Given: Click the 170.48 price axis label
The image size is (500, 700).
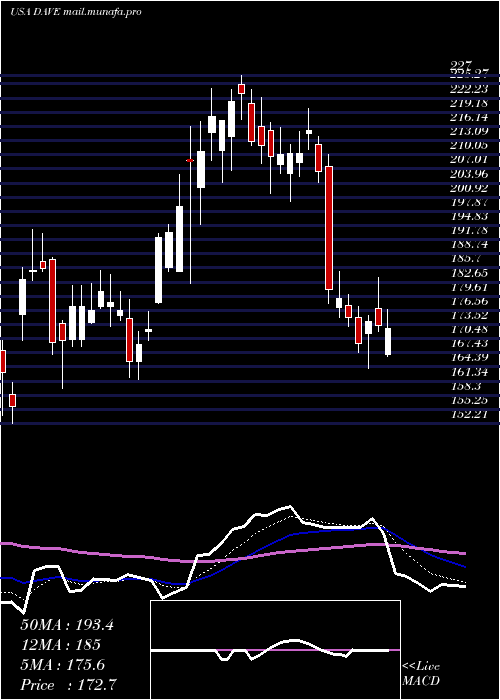Looking at the screenshot, I should click(468, 329).
